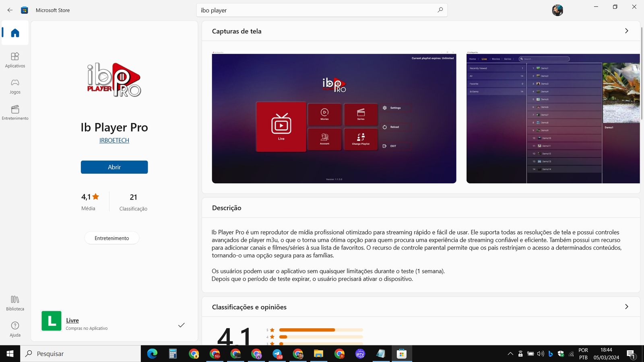This screenshot has height=362, width=644.
Task: Expand the Capturas de tela section
Action: [x=626, y=31]
